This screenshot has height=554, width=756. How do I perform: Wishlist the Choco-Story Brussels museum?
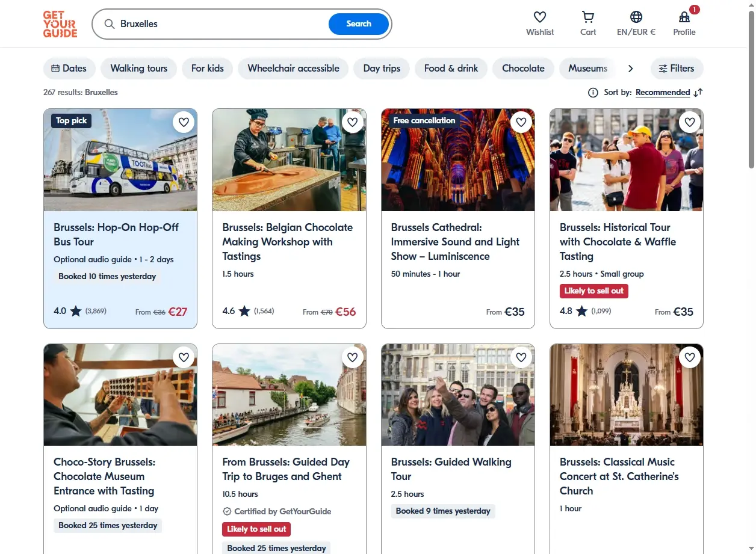coord(184,357)
